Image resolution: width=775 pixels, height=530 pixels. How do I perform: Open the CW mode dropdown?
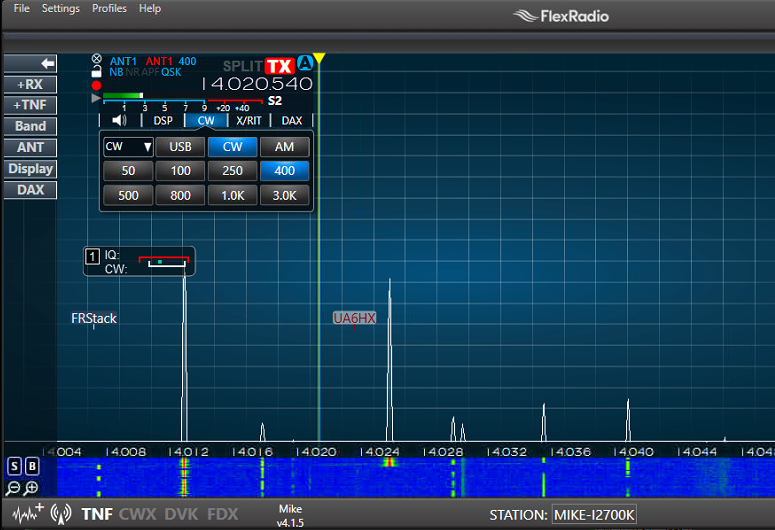click(128, 146)
